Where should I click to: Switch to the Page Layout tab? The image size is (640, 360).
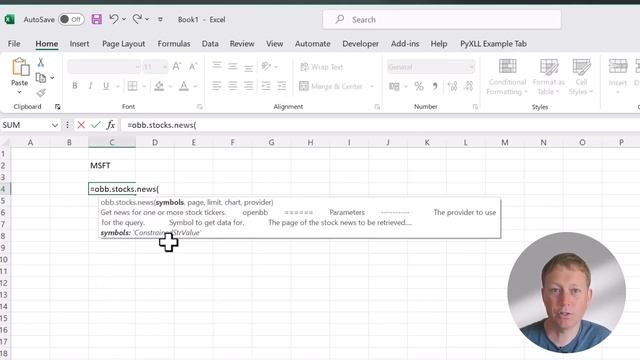(124, 44)
